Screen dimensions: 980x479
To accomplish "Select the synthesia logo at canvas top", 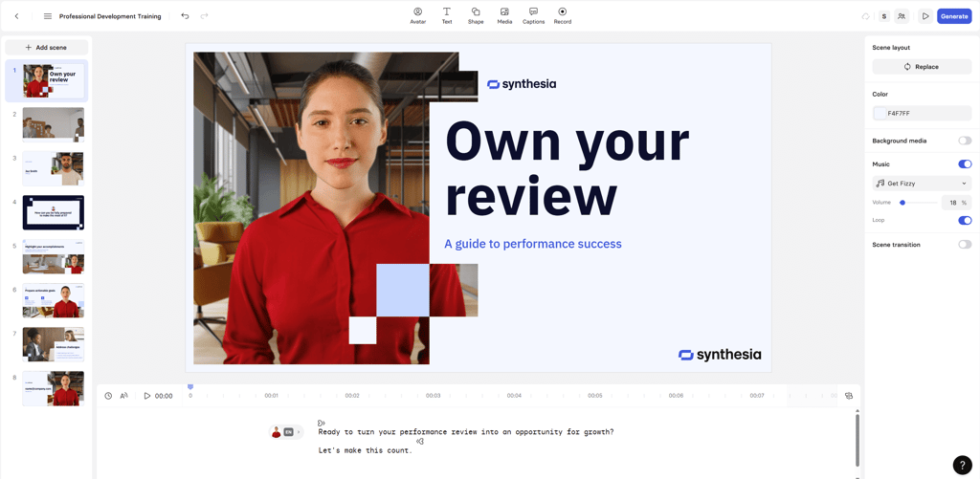I will click(x=522, y=84).
